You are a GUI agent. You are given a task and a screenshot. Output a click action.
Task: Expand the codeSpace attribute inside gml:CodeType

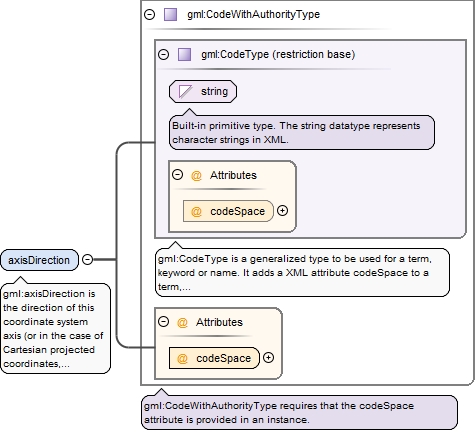pyautogui.click(x=283, y=211)
